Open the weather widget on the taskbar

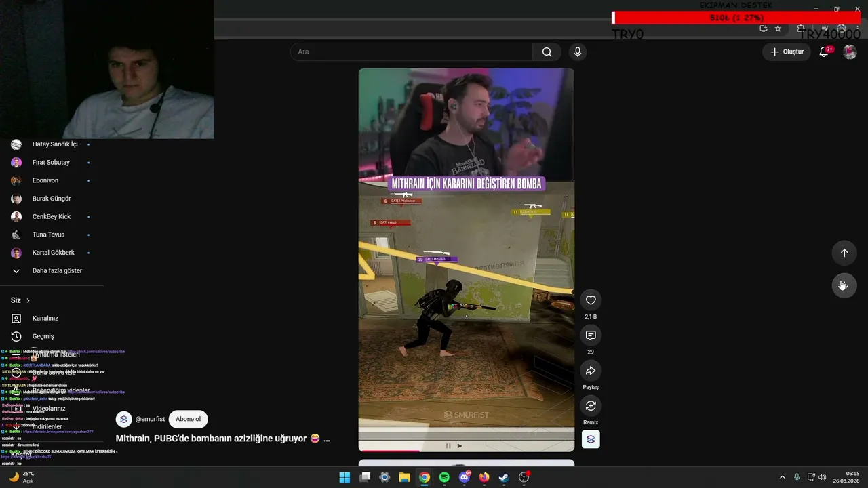click(21, 477)
